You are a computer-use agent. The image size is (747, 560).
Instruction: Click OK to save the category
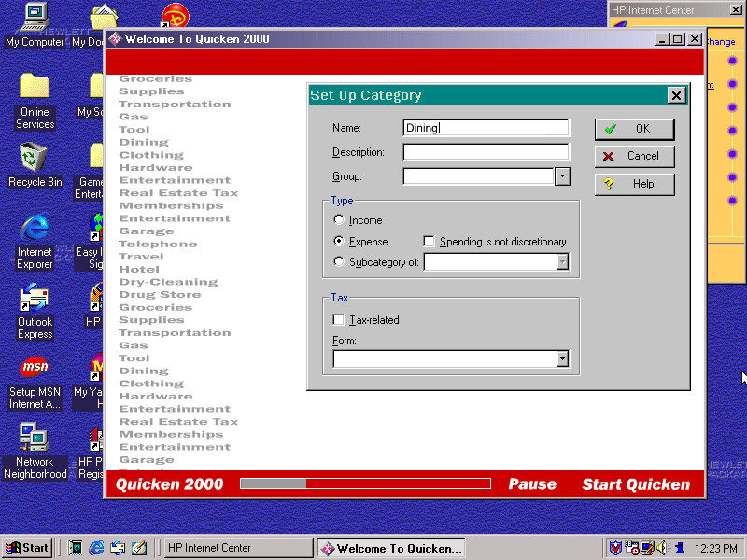(x=634, y=129)
